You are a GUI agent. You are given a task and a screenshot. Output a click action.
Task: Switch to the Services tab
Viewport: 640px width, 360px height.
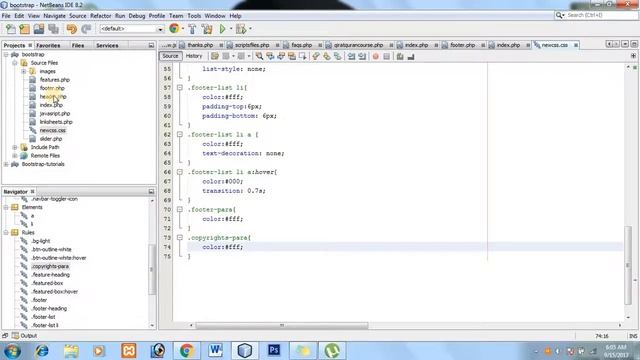(107, 45)
